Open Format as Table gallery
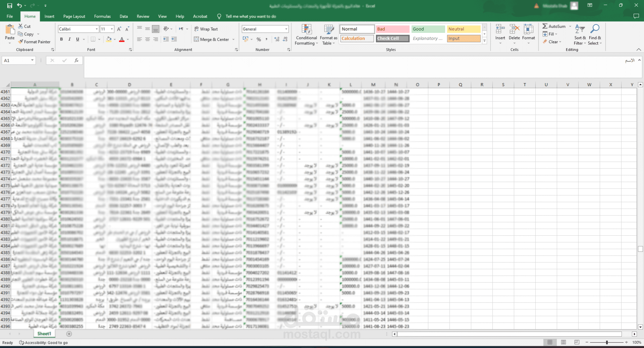 click(329, 35)
